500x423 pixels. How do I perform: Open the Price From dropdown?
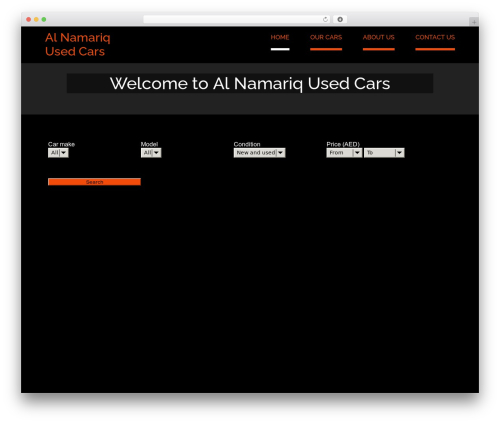click(344, 153)
